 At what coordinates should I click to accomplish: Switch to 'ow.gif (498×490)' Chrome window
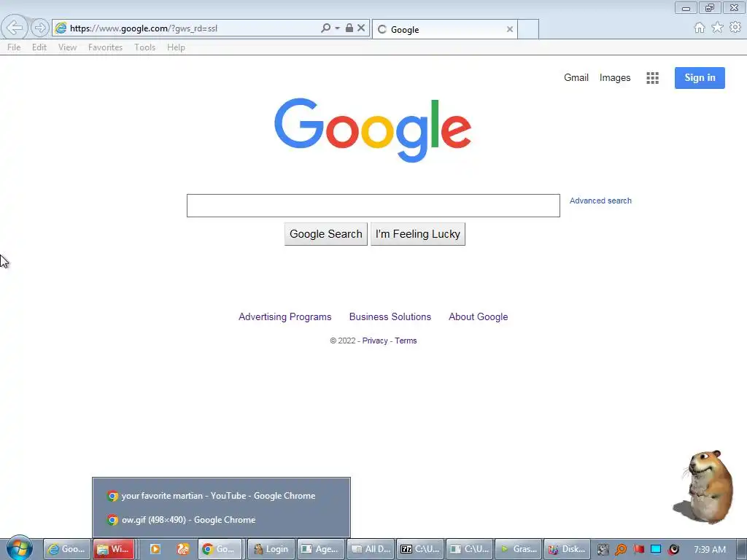tap(221, 520)
